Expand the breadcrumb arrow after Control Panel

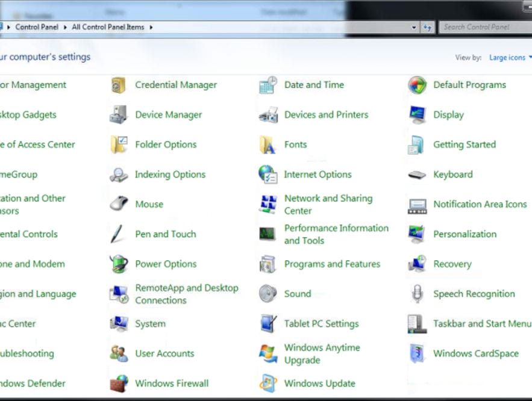(64, 27)
